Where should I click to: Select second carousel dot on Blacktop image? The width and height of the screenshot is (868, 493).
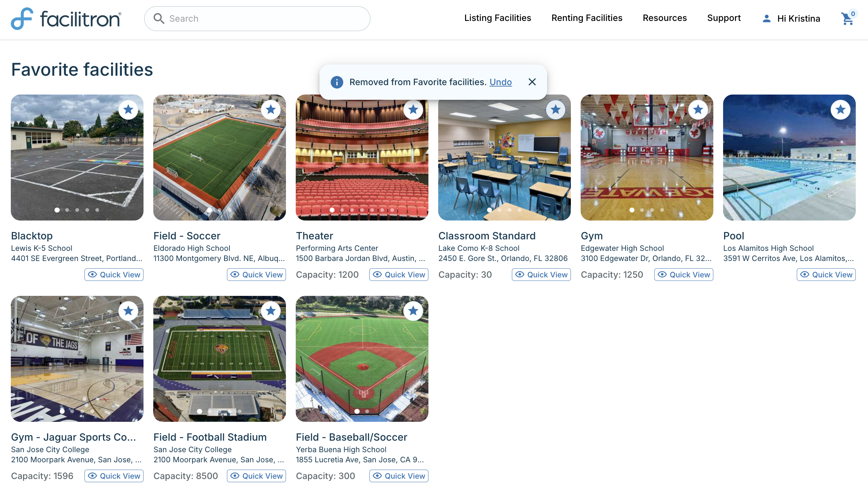[67, 210]
